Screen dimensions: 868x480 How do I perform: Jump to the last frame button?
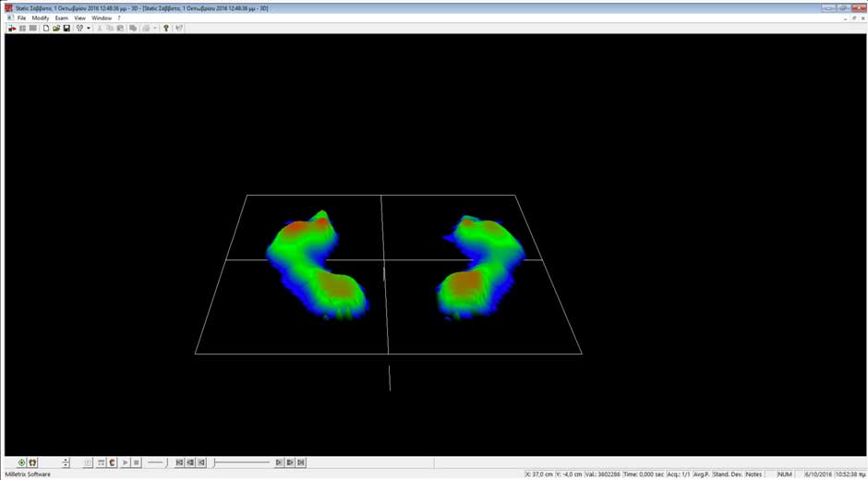pyautogui.click(x=301, y=462)
